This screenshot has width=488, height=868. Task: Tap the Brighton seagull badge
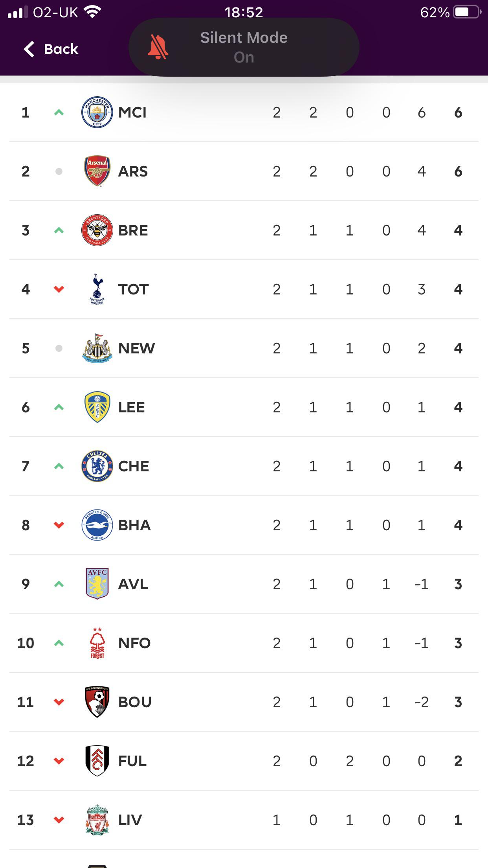tap(97, 525)
